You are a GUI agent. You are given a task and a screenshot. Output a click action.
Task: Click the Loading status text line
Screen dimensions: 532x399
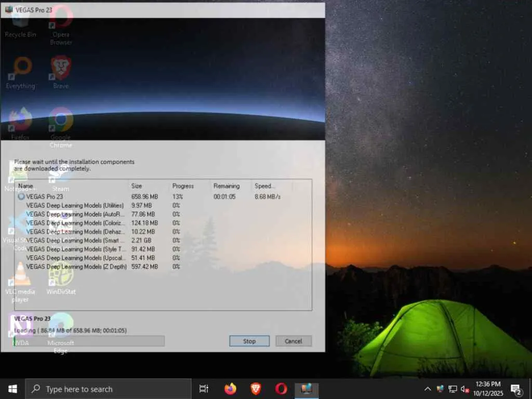pyautogui.click(x=70, y=330)
